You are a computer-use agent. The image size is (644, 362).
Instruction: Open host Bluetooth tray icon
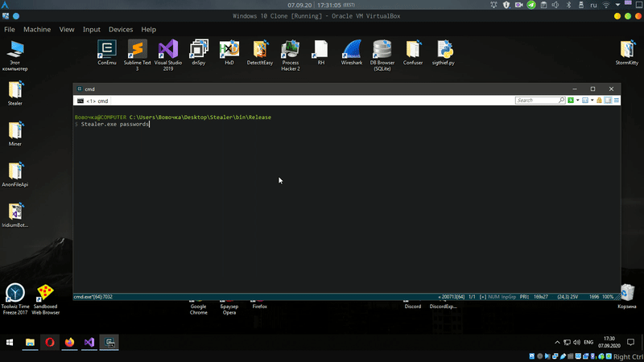tap(569, 5)
